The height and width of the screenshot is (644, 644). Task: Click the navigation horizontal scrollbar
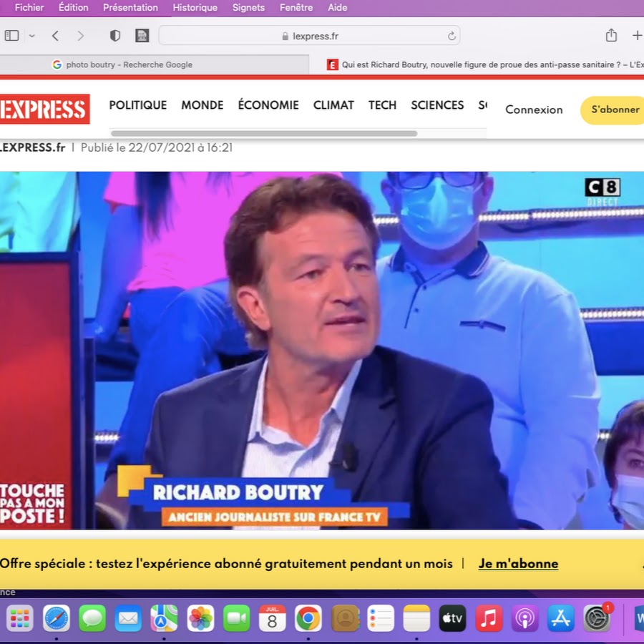pos(264,134)
